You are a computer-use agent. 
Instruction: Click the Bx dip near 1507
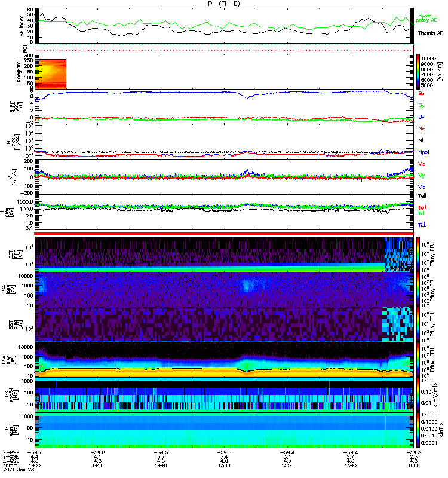point(247,97)
